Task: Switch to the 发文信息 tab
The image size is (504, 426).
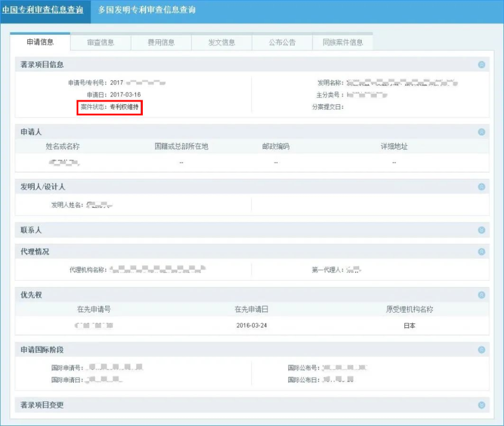Action: [x=222, y=41]
